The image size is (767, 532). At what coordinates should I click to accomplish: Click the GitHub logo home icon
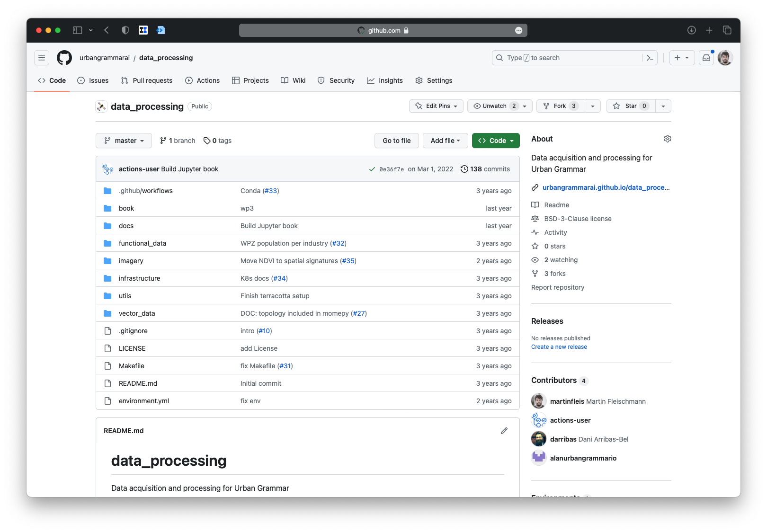click(x=64, y=58)
